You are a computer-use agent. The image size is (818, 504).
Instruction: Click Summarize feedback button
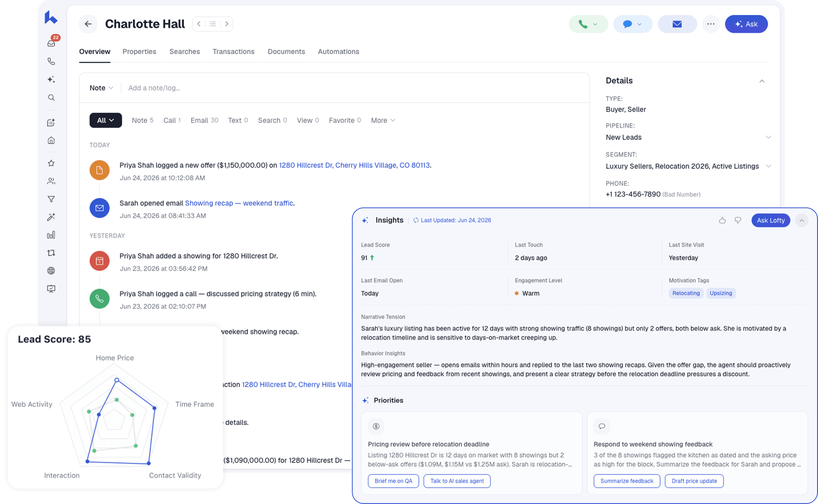coord(626,481)
